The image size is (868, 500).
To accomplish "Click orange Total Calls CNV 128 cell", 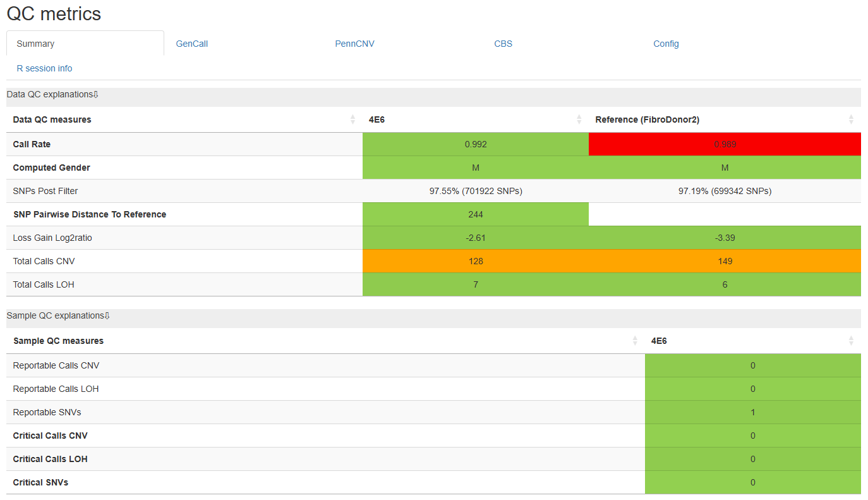I will [476, 261].
